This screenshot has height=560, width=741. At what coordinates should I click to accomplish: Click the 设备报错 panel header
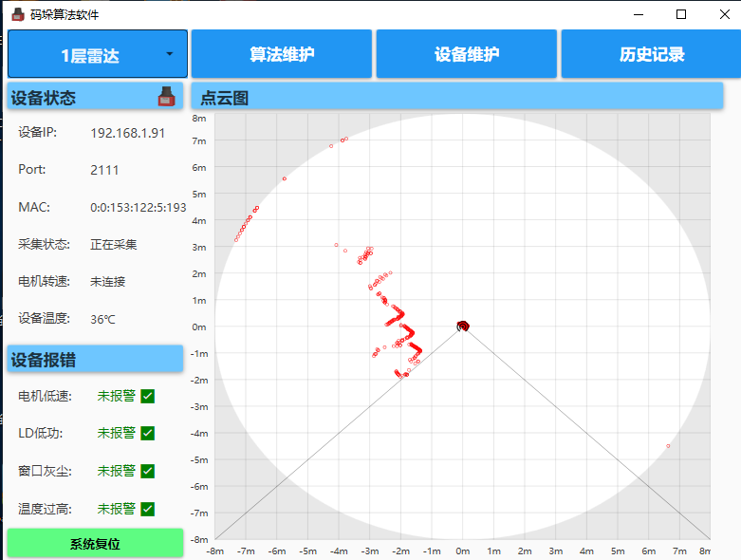tap(95, 359)
